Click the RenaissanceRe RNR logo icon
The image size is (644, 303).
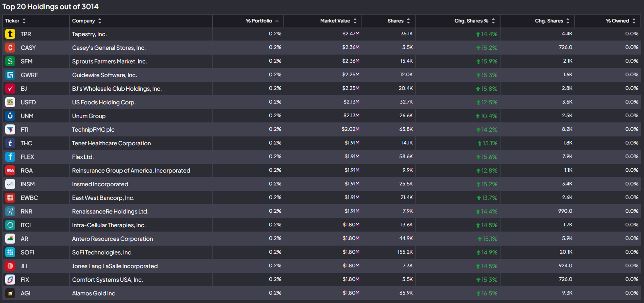tap(10, 211)
